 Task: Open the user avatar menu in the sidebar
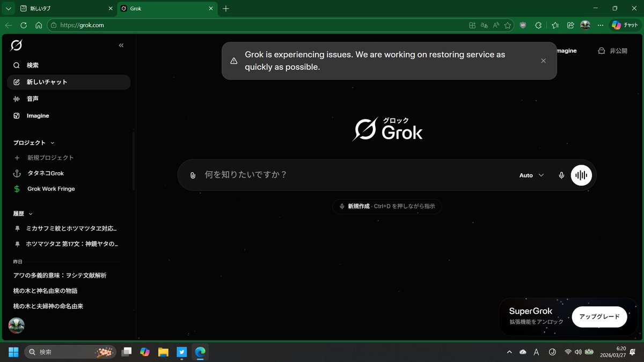tap(17, 326)
